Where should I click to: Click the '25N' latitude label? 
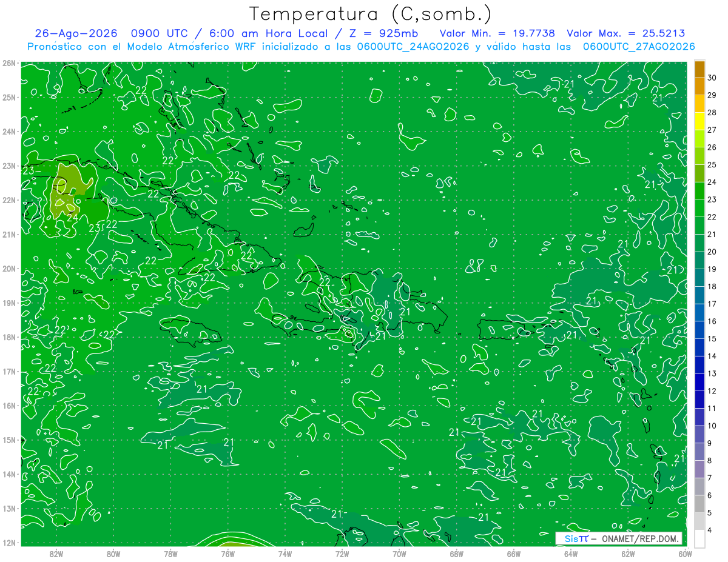click(8, 97)
